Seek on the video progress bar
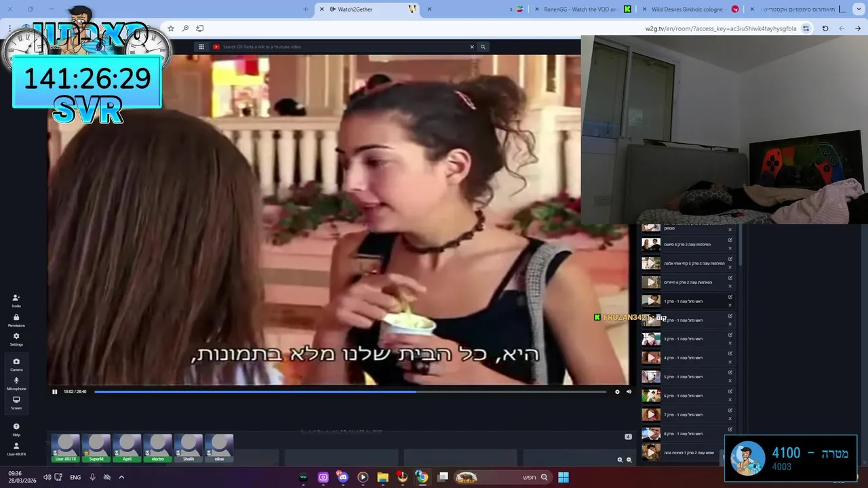This screenshot has height=488, width=868. [350, 391]
